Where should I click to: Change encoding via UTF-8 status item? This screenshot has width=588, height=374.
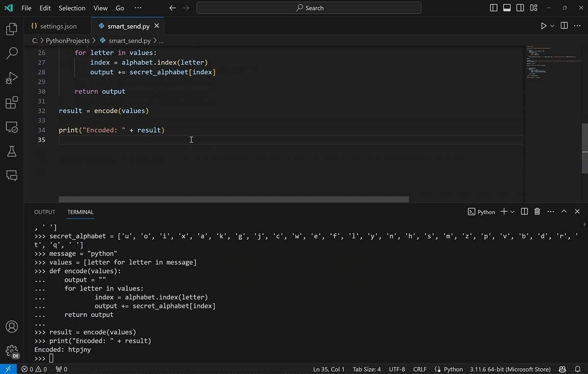click(397, 369)
